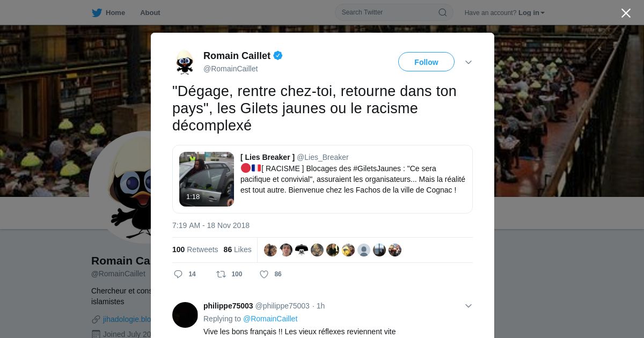Click the reply speech bubble icon
This screenshot has width=644, height=338.
(178, 274)
